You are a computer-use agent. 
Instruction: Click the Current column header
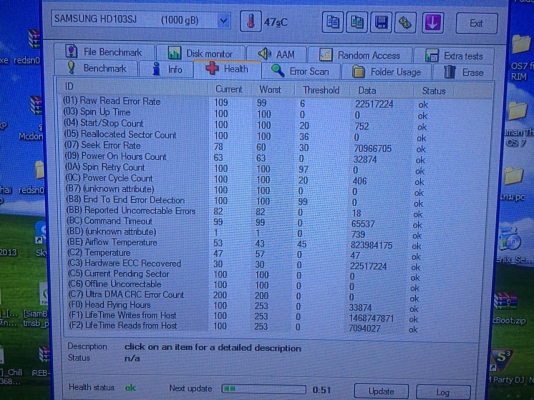point(229,90)
